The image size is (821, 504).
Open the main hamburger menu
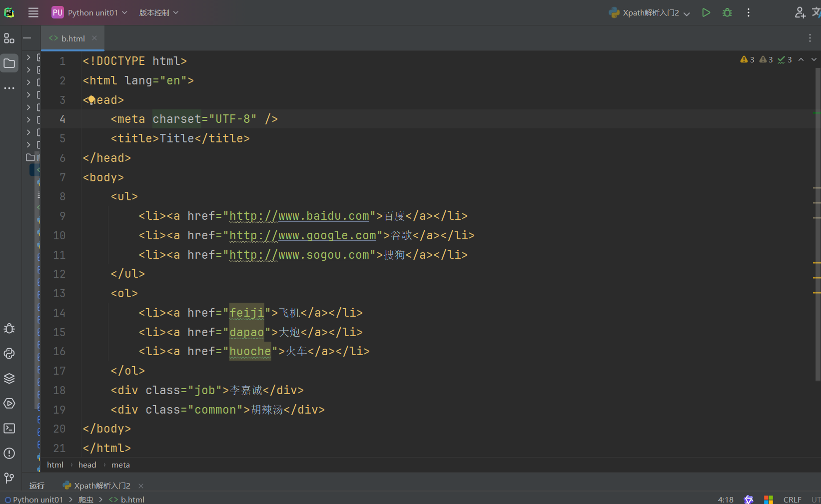(x=33, y=12)
